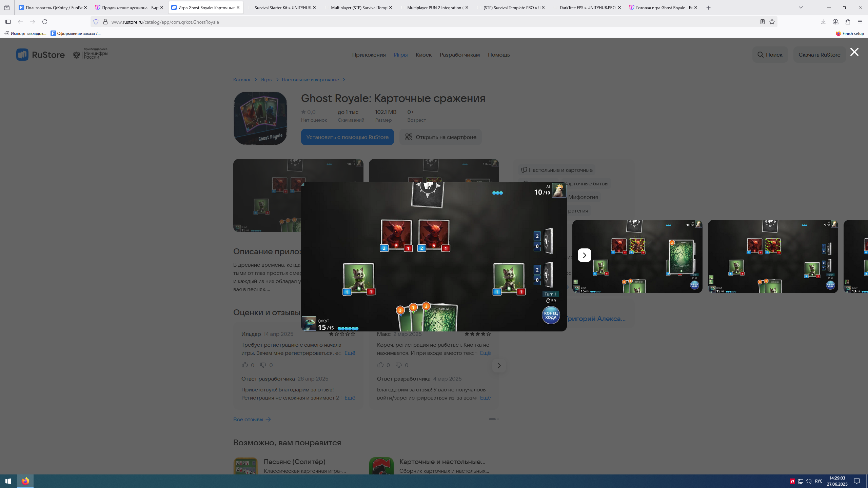
Task: Close the screenshot lightbox with the X
Action: click(x=854, y=52)
